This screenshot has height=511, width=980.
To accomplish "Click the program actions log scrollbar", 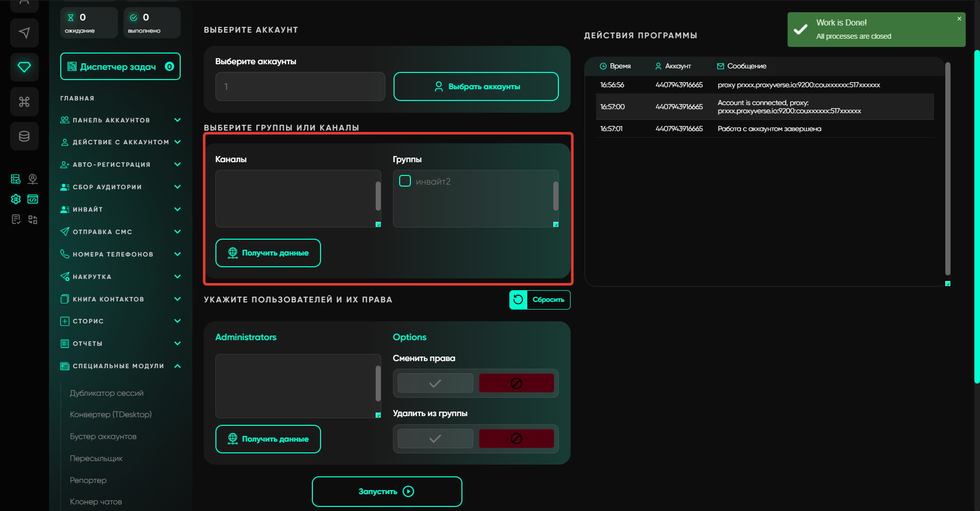I will click(x=947, y=168).
